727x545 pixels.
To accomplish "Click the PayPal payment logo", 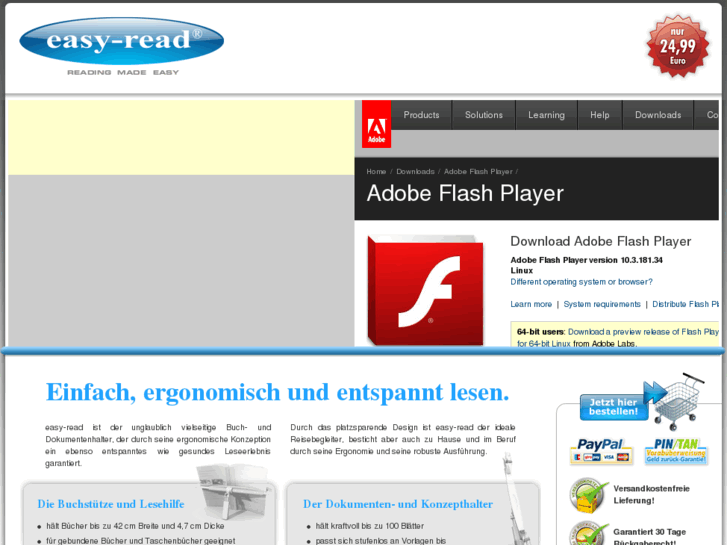I will click(x=601, y=451).
